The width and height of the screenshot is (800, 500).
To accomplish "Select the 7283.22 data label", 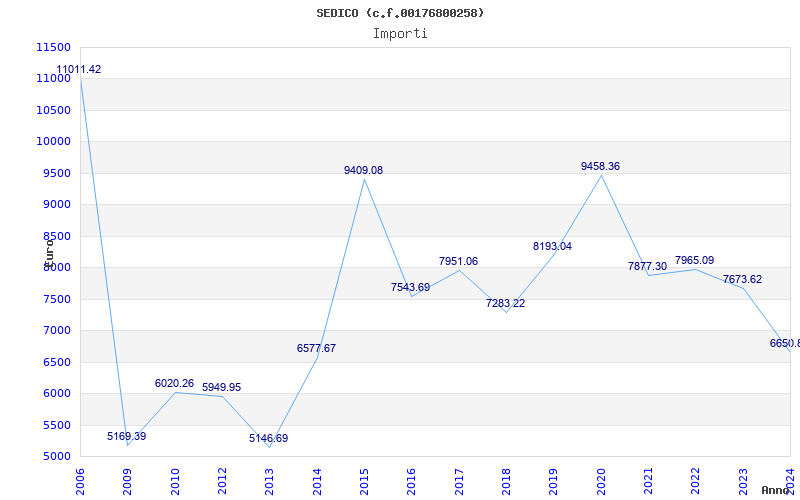I will (x=505, y=303).
